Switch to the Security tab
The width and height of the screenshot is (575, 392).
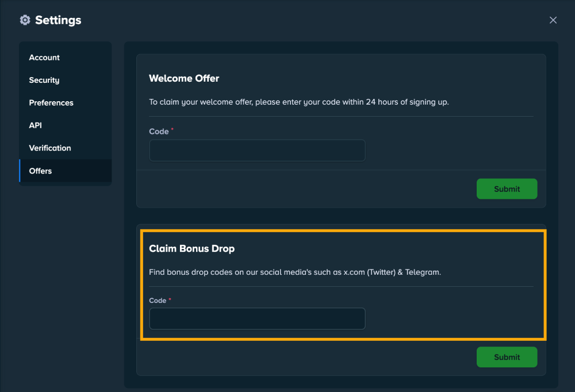(44, 80)
